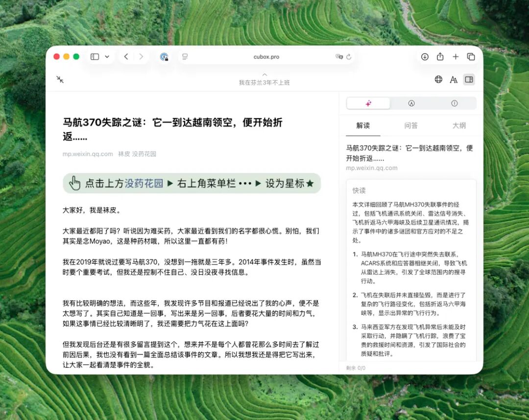Toggle Reader mode in the toolbar

pyautogui.click(x=185, y=57)
